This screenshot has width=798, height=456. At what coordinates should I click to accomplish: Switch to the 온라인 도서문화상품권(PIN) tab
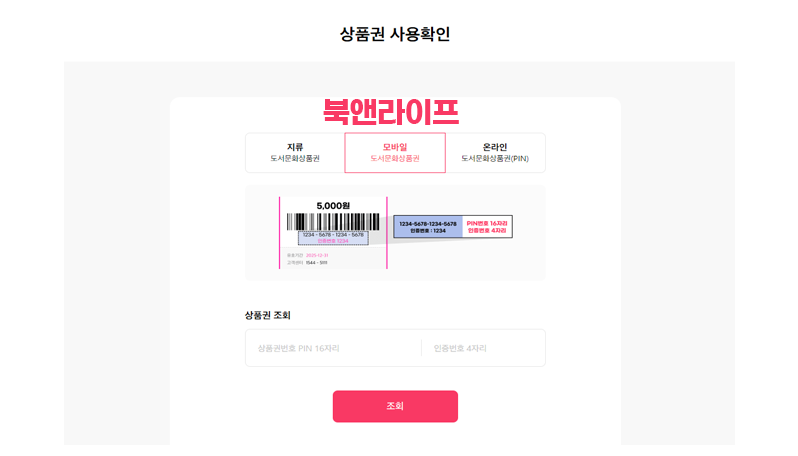(x=495, y=153)
